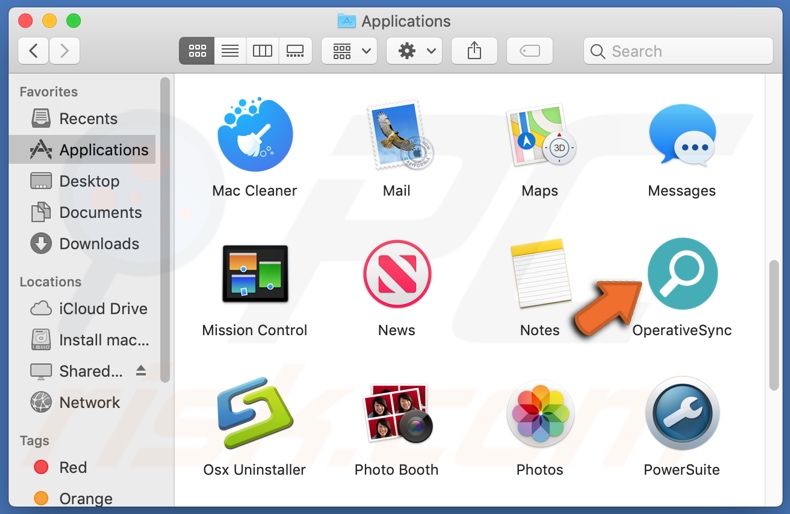Go back with the left chevron button
790x514 pixels.
click(33, 51)
